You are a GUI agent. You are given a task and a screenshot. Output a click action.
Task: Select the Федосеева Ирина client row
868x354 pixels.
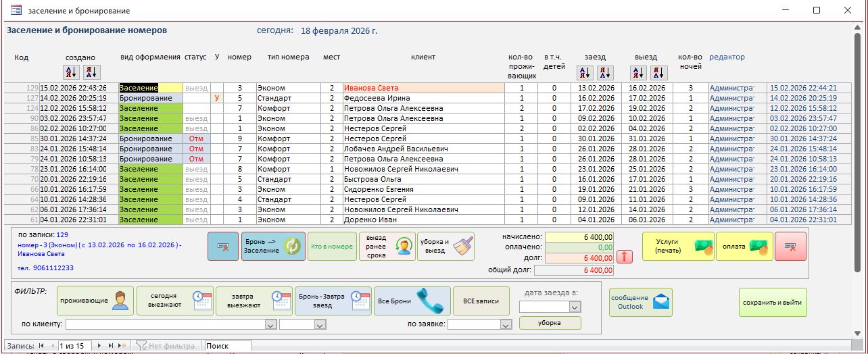tap(423, 98)
